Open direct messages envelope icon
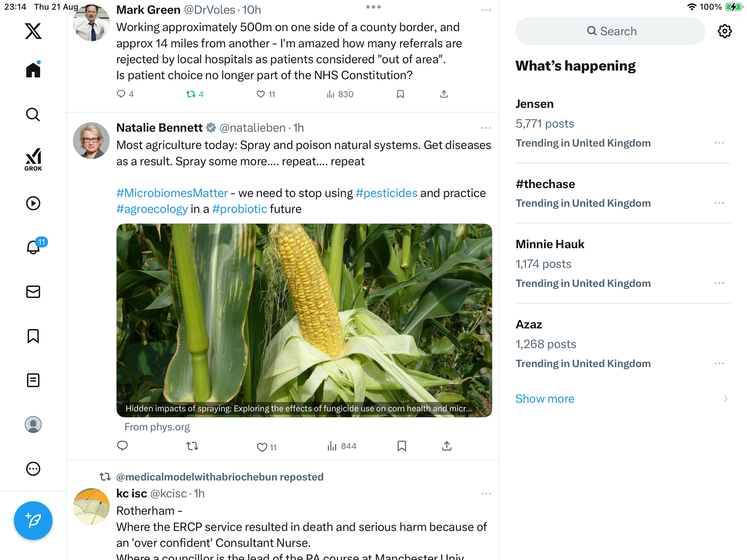The width and height of the screenshot is (747, 560). coord(33,292)
